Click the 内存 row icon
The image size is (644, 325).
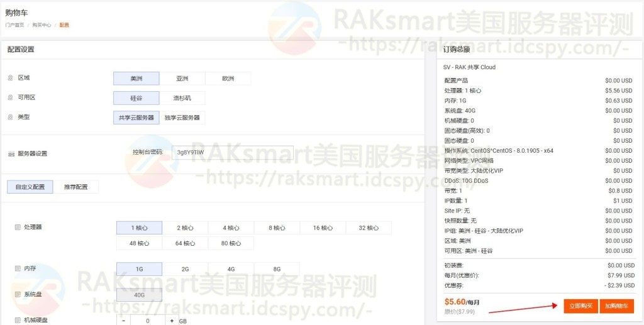click(18, 269)
